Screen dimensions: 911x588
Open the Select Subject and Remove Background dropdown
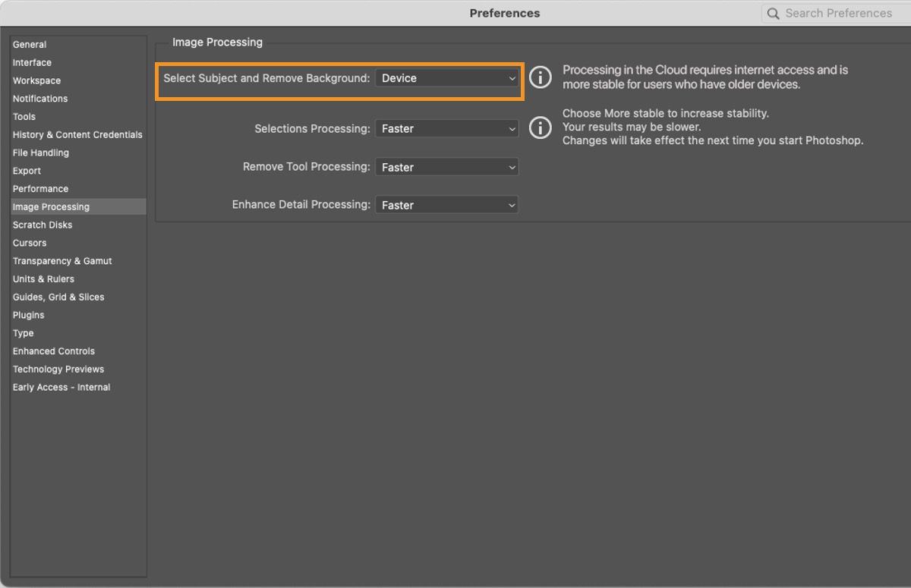446,77
